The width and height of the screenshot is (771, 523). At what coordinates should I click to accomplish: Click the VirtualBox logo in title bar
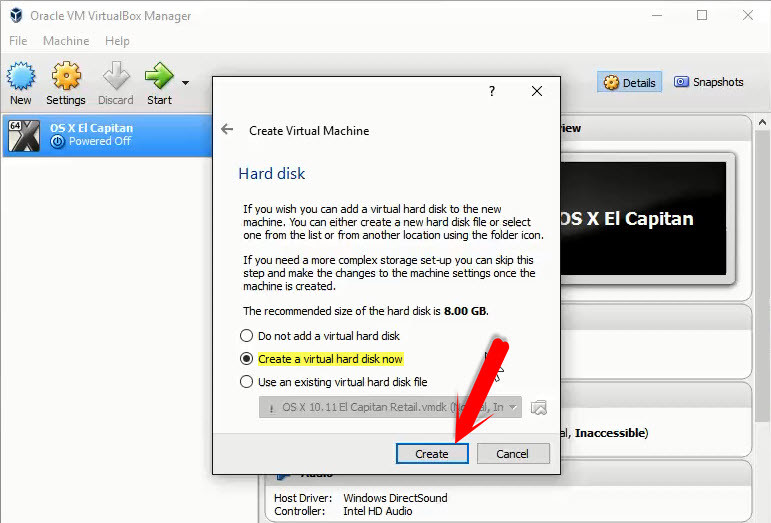coord(16,15)
